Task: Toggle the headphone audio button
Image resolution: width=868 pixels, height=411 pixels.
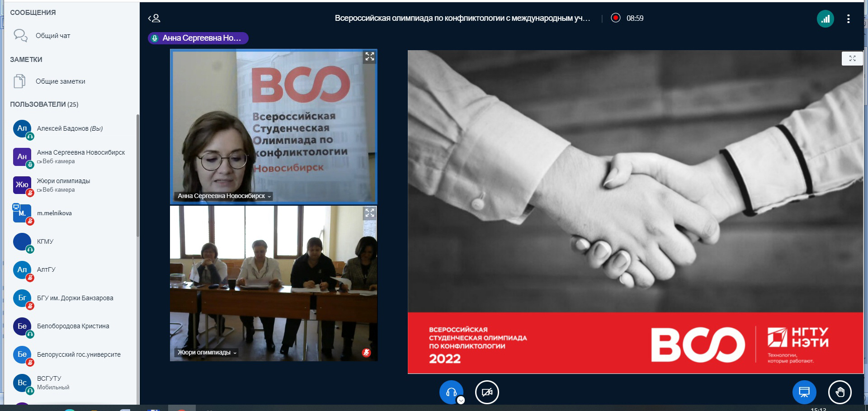Action: (x=451, y=392)
